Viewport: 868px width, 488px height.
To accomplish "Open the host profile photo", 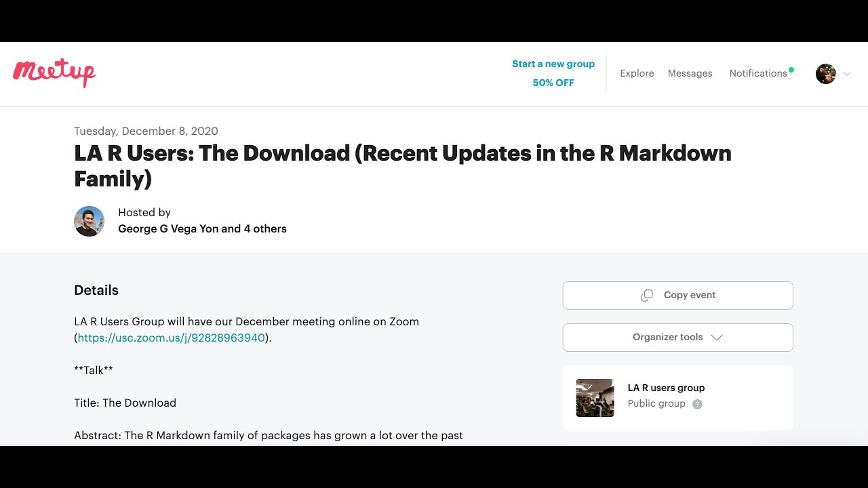I will click(x=89, y=221).
